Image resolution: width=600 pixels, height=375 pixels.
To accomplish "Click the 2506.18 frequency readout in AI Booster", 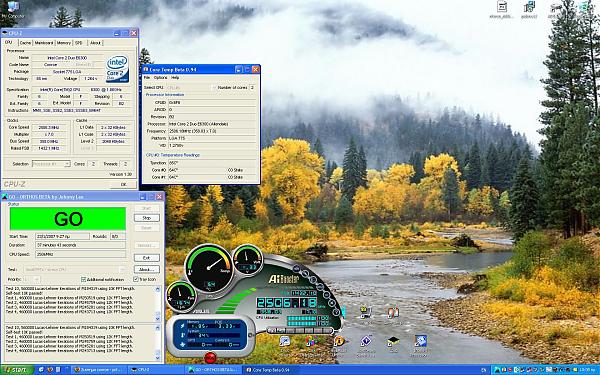I will (286, 303).
